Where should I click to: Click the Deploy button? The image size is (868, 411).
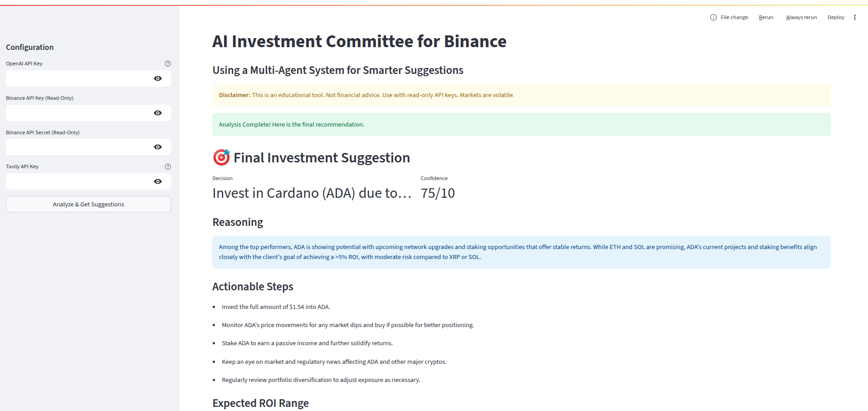click(836, 17)
